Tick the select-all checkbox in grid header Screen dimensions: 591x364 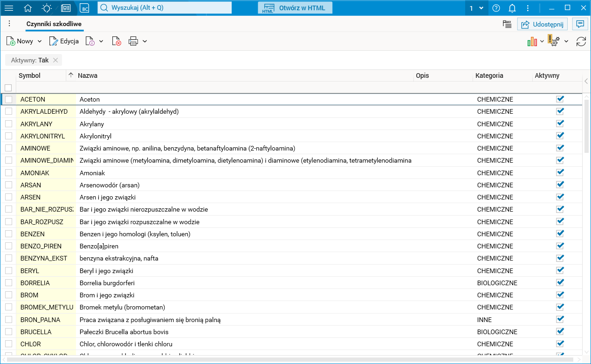(8, 88)
